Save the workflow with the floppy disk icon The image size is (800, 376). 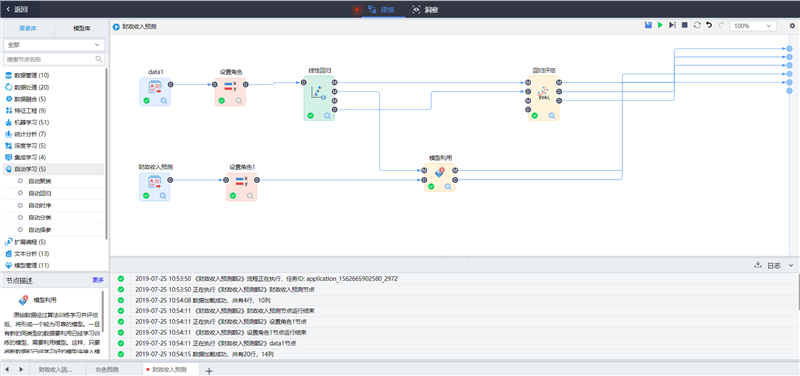tap(648, 25)
